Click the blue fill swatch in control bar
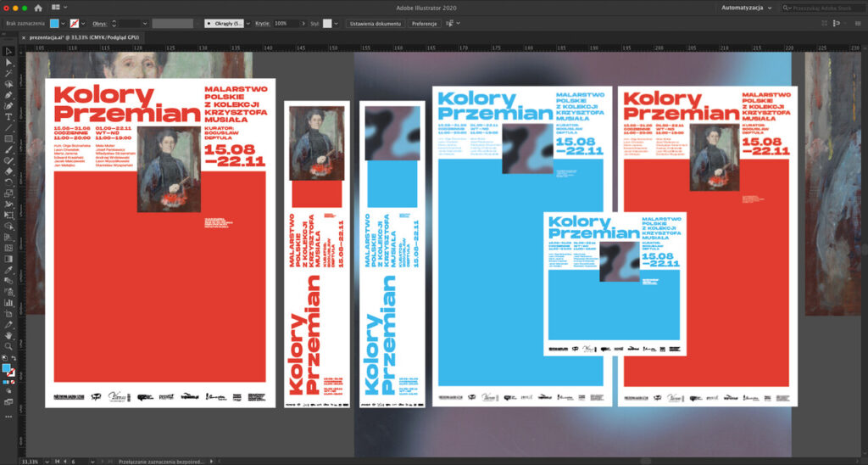The height and width of the screenshot is (465, 868). [55, 24]
